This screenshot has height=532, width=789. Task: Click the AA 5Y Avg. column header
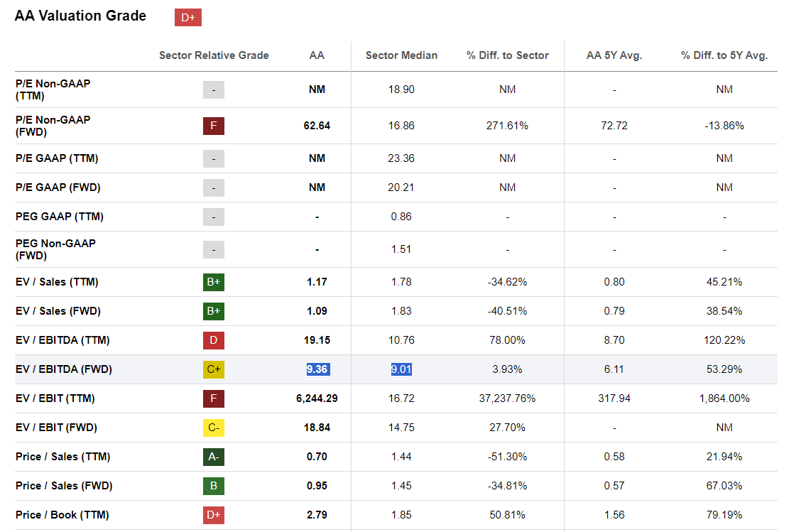click(614, 55)
